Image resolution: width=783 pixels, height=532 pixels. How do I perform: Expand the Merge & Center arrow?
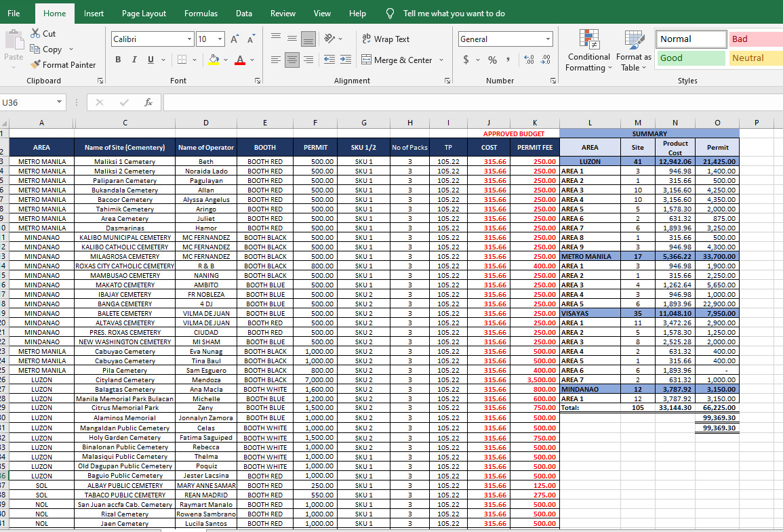click(441, 60)
